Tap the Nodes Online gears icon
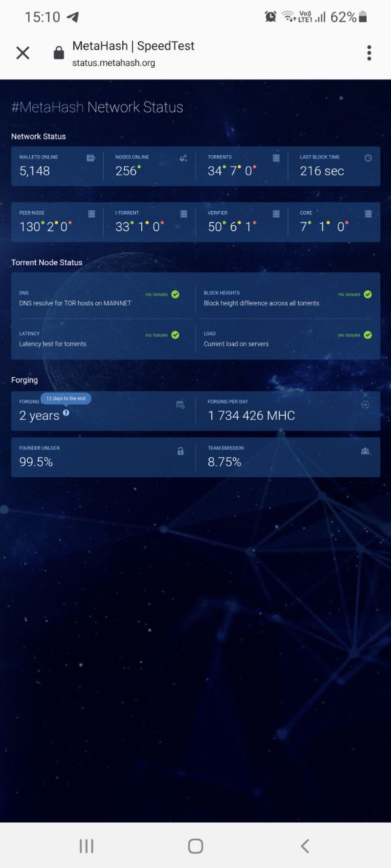The height and width of the screenshot is (868, 391). (183, 158)
